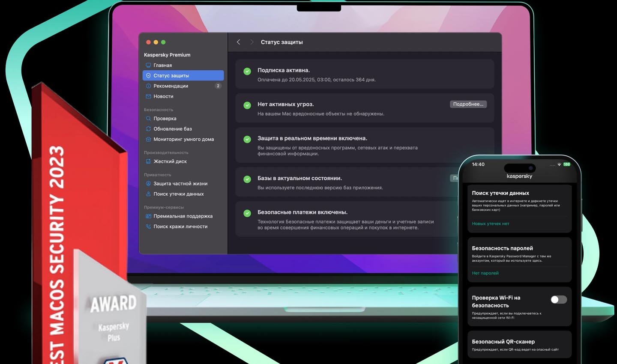Viewport: 617px width, 364px height.
Task: Select Статус защиты sidebar item
Action: (x=183, y=76)
